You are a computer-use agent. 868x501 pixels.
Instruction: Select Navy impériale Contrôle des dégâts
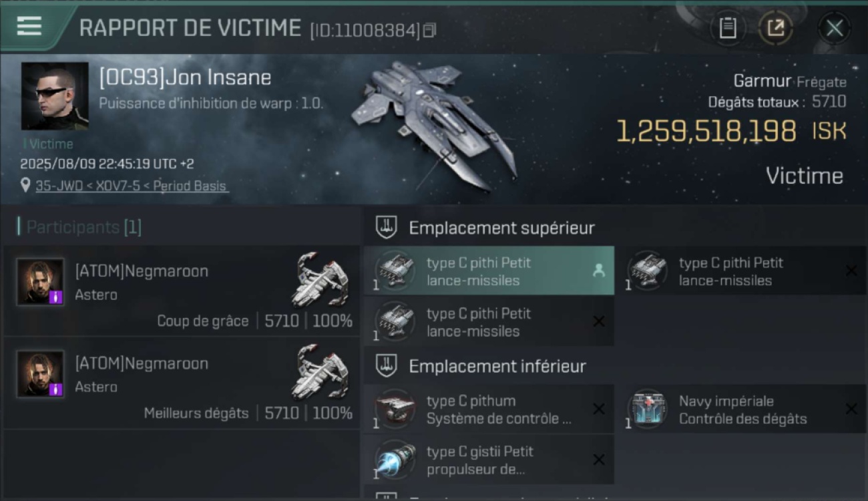coord(742,409)
